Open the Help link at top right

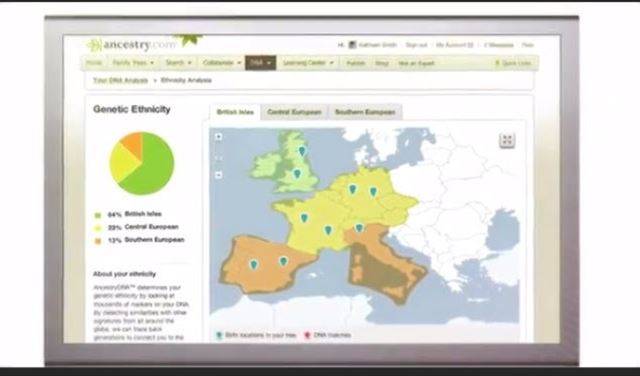[x=527, y=45]
